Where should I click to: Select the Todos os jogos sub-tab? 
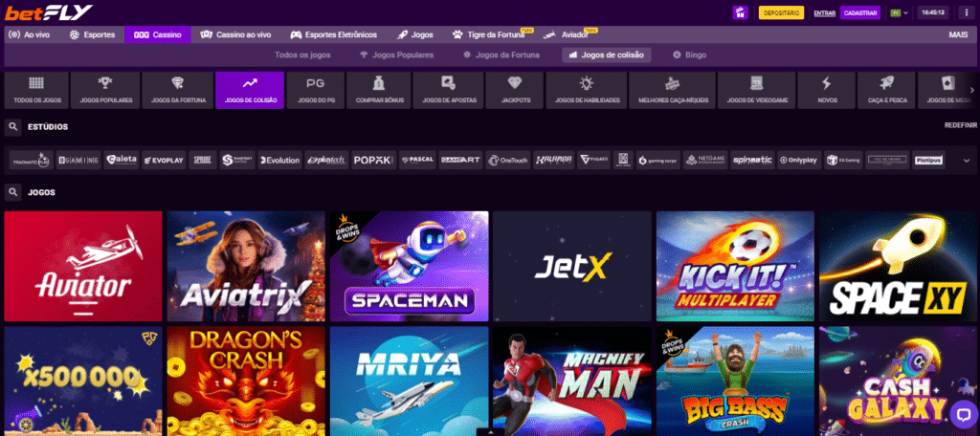point(302,54)
